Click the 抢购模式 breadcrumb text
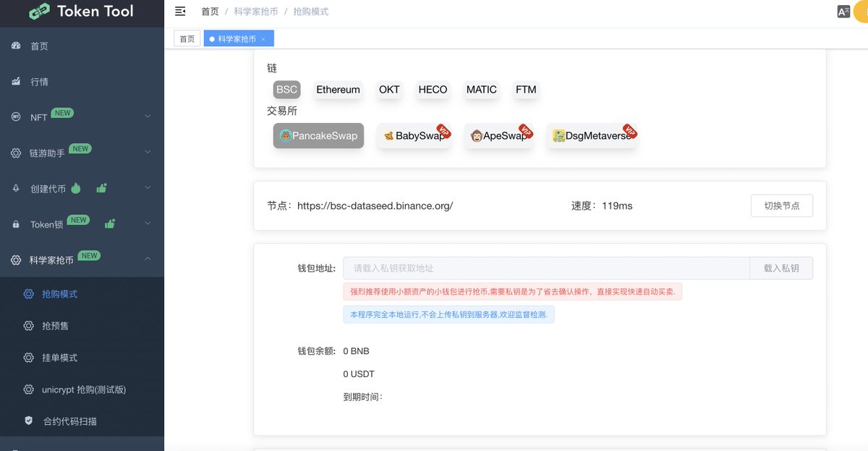This screenshot has height=451, width=868. (310, 12)
